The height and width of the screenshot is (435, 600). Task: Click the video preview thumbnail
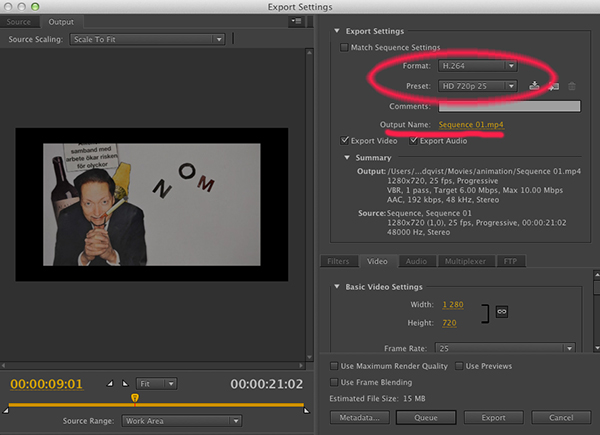152,205
